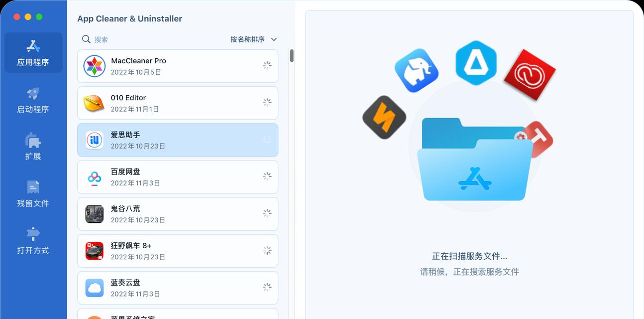Click the blue elephant app icon
This screenshot has width=644, height=319.
(x=417, y=71)
